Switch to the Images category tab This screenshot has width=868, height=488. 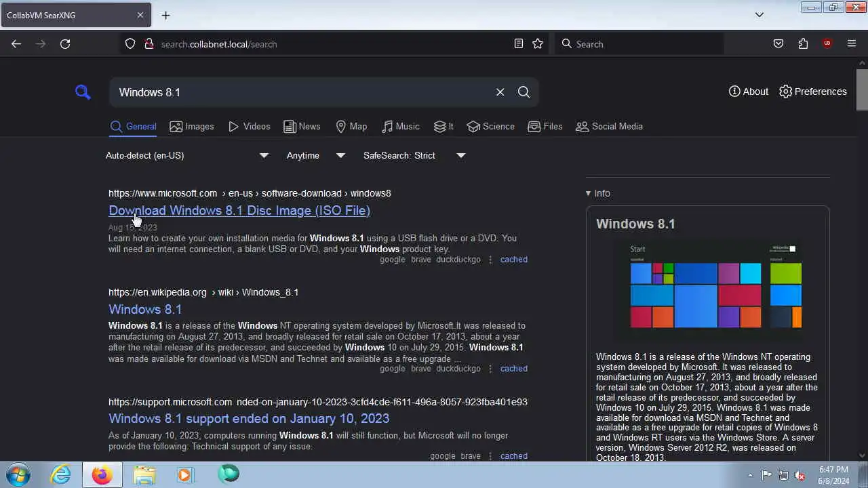[x=192, y=127]
